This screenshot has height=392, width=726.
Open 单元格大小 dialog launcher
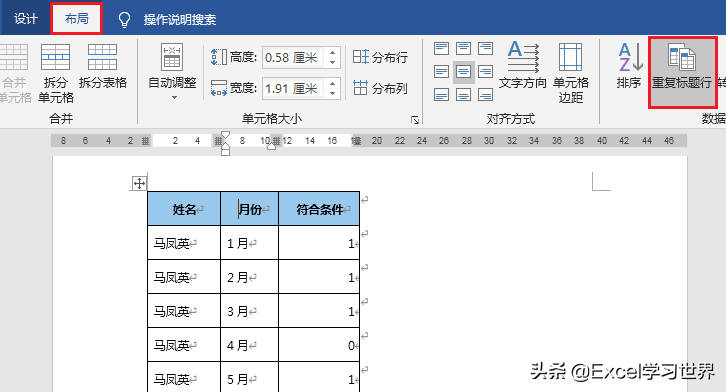point(415,120)
